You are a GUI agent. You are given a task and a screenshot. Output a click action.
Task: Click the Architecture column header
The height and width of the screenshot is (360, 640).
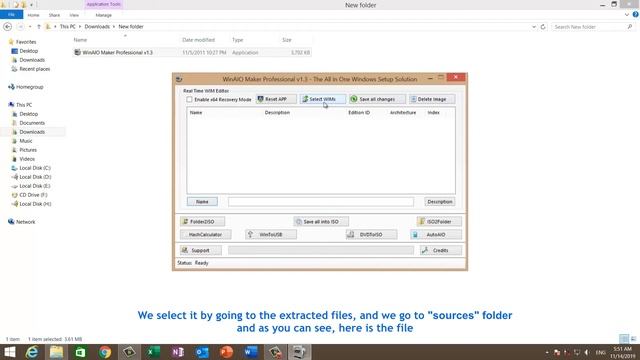point(403,113)
